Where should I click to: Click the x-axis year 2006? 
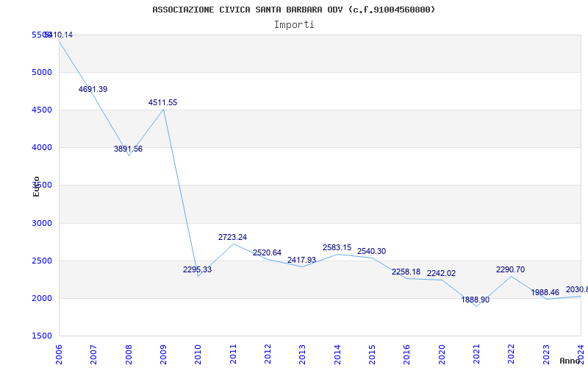click(59, 355)
